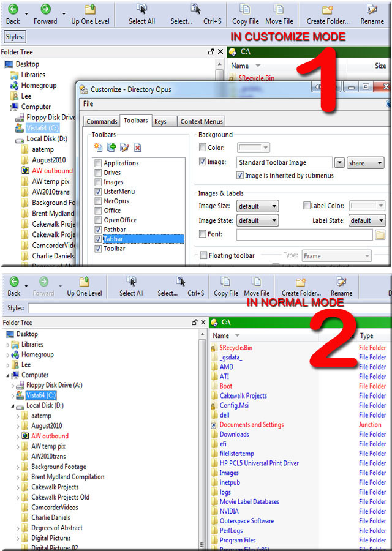Image resolution: width=392 pixels, height=551 pixels.
Task: Click Select All in normal-mode toolbar
Action: point(132,287)
